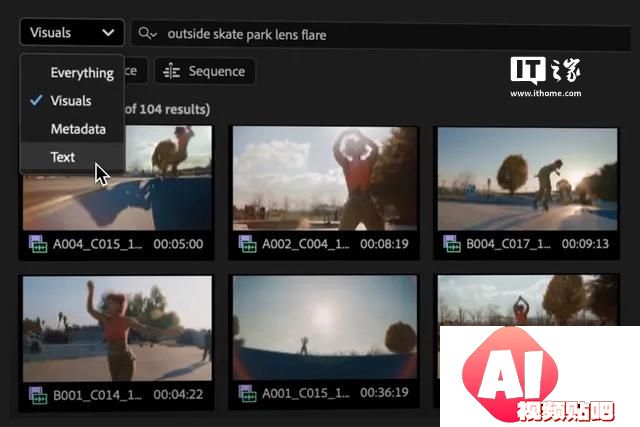Click the clip icon for A002_C004
Screen dimensions: 640x427
tap(247, 243)
